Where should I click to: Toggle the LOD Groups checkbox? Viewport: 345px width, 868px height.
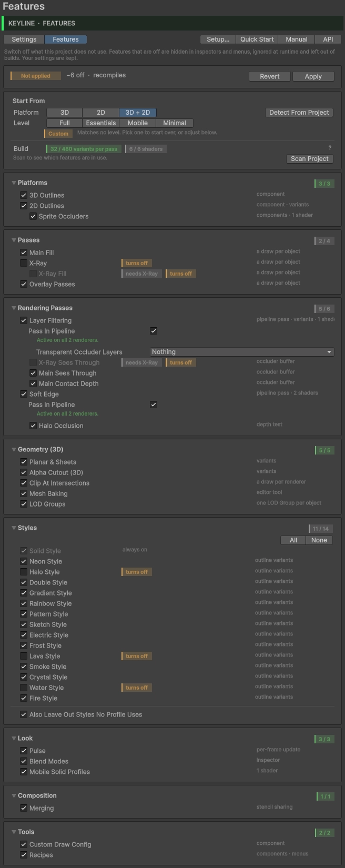pyautogui.click(x=24, y=504)
